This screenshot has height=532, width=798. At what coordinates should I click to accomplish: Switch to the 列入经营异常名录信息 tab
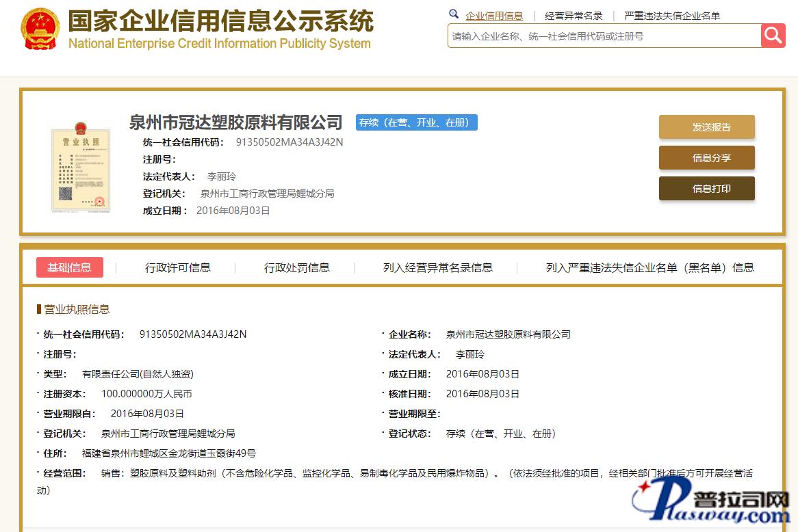(438, 267)
